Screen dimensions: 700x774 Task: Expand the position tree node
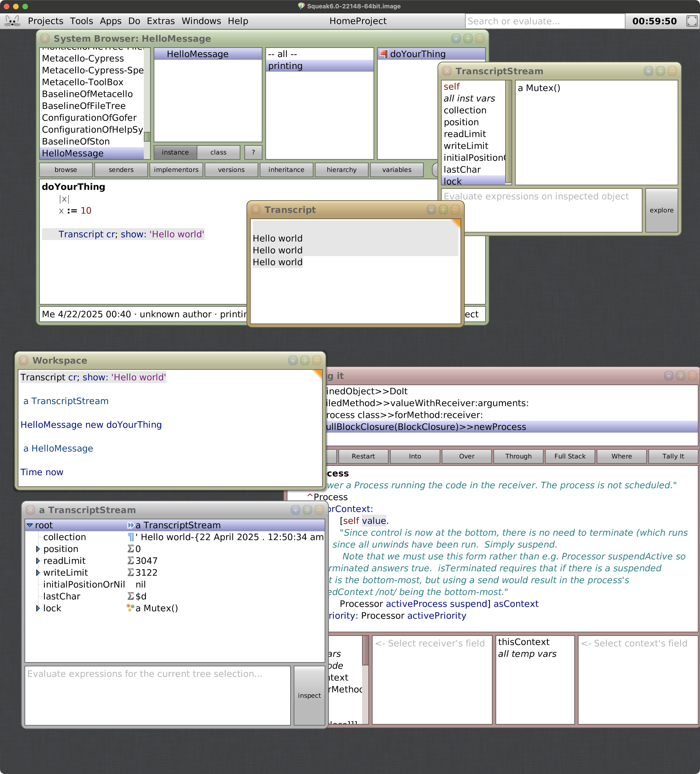[38, 549]
